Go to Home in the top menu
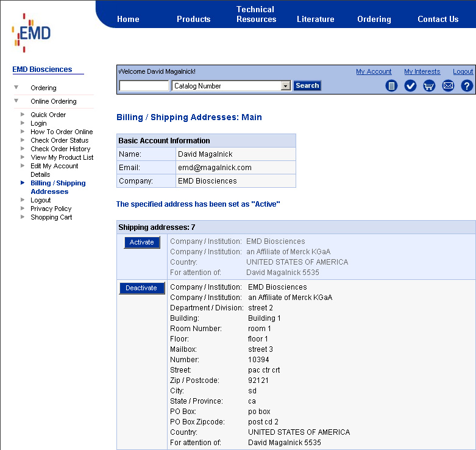This screenshot has height=450, width=476. click(x=128, y=19)
